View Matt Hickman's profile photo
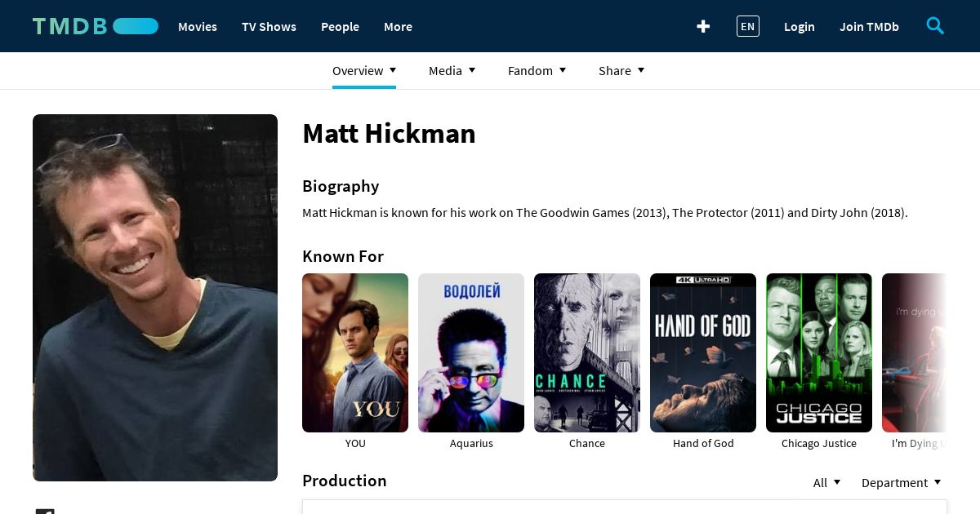980x514 pixels. pyautogui.click(x=155, y=298)
